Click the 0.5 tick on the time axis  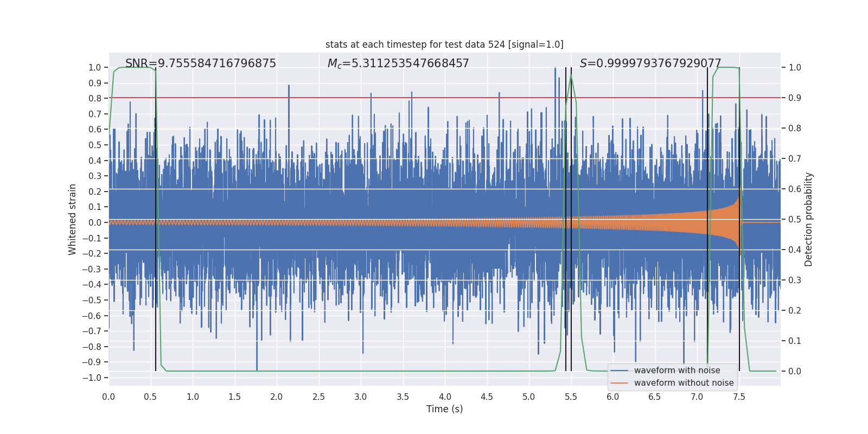(150, 397)
